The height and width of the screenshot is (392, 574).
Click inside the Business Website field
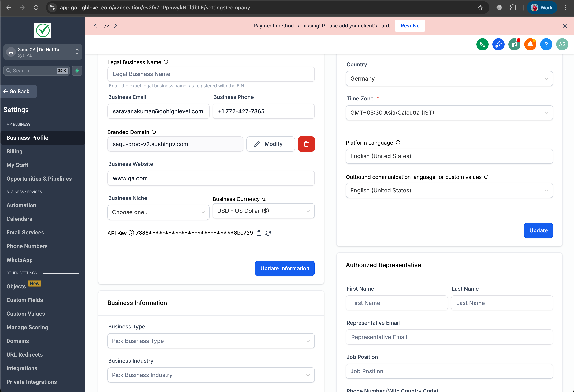pyautogui.click(x=211, y=178)
